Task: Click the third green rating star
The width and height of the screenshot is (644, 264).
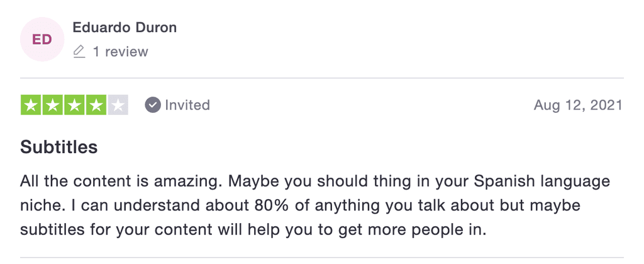Action: pos(74,105)
